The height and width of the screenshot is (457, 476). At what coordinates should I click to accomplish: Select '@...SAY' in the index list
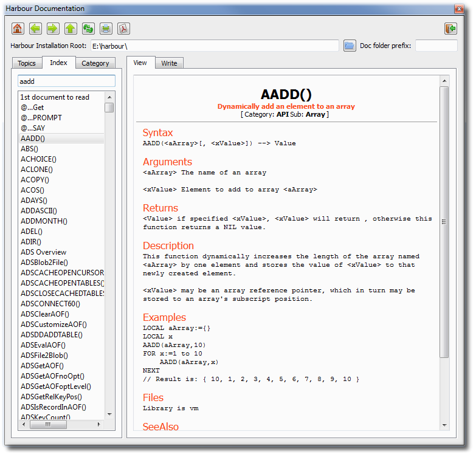61,128
